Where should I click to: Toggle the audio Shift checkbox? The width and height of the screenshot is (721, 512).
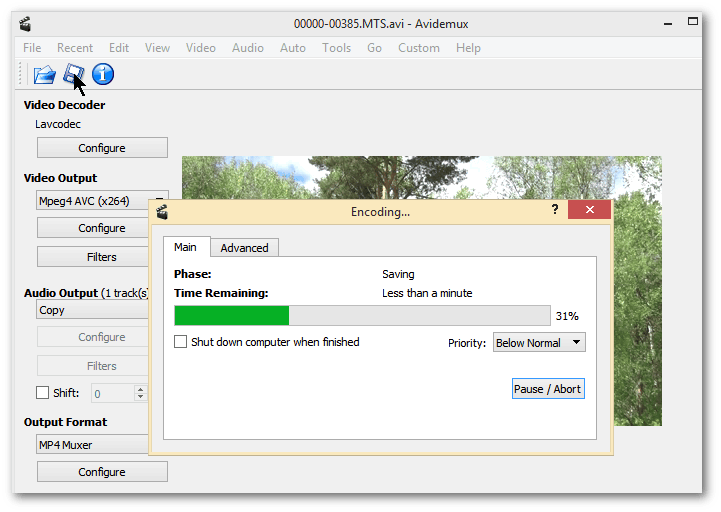pyautogui.click(x=42, y=393)
